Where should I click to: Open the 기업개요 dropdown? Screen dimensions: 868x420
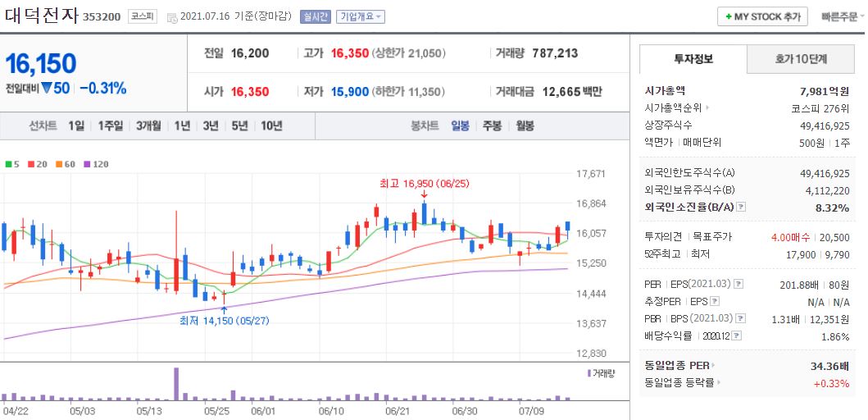pos(361,17)
